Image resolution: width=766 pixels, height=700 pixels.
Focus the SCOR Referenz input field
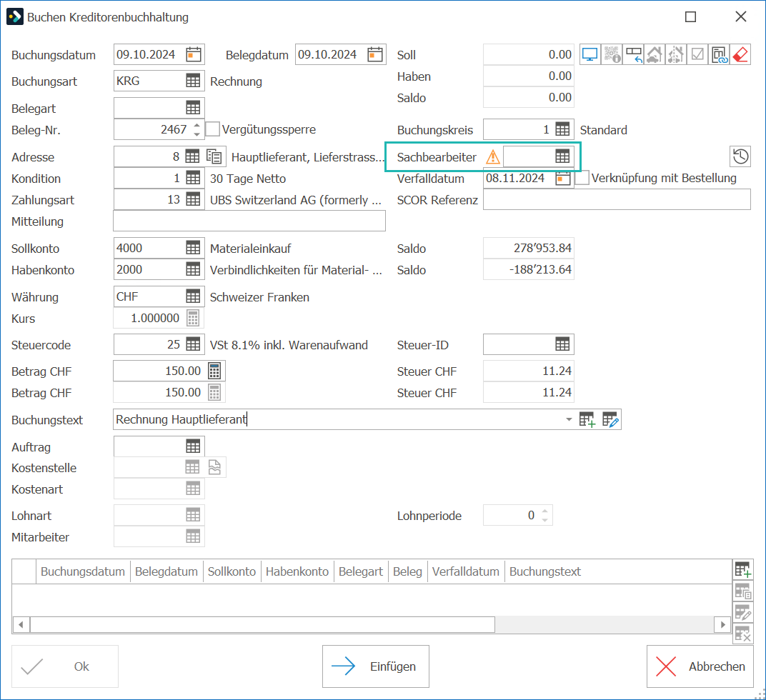pos(617,200)
